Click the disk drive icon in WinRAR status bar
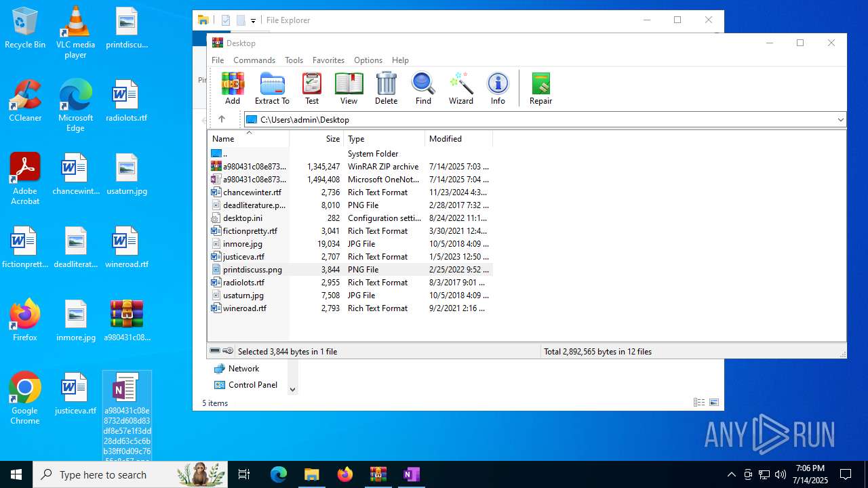The width and height of the screenshot is (868, 488). pos(215,351)
